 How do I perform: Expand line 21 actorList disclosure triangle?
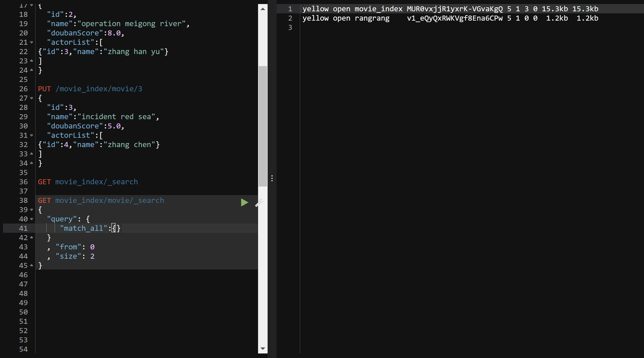click(x=33, y=42)
